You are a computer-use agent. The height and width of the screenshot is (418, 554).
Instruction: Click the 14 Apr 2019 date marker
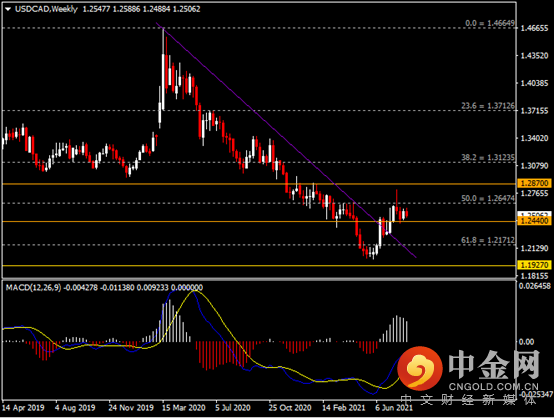23,408
